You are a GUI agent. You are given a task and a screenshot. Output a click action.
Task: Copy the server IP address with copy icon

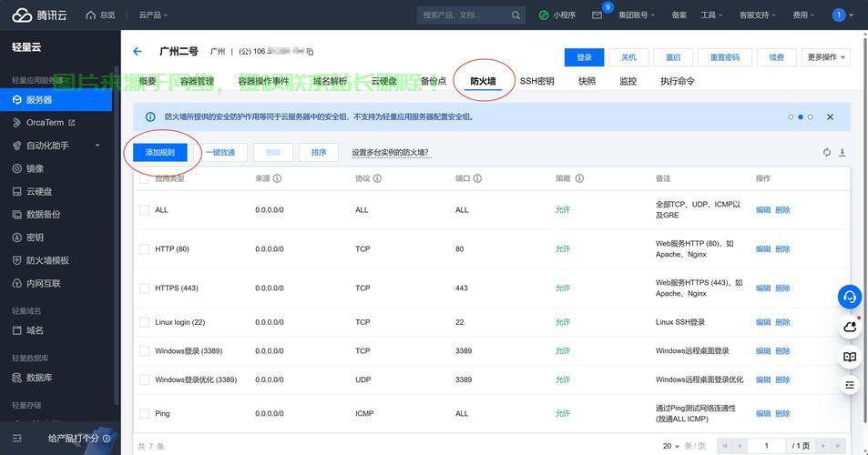310,52
